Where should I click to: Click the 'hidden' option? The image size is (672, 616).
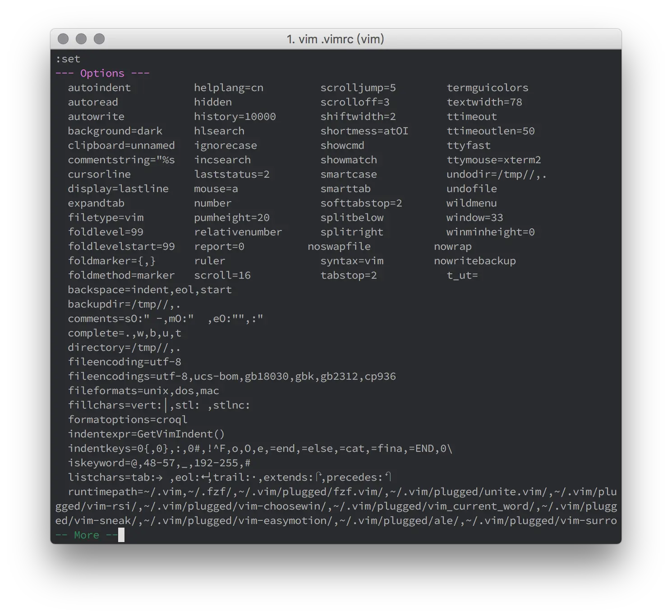point(213,102)
